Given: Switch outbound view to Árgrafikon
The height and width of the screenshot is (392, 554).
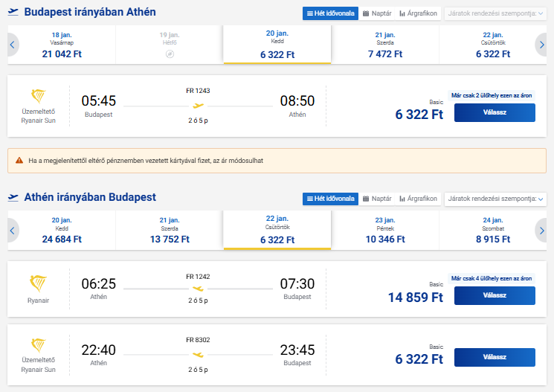Looking at the screenshot, I should (418, 13).
